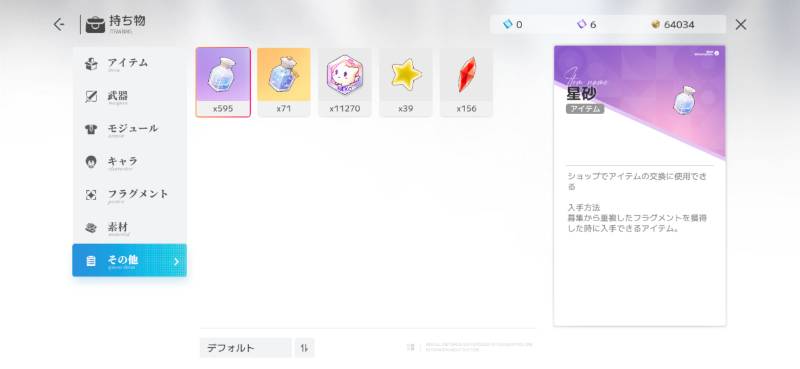Click the 星砂 title in detail panel
800x369 pixels.
point(581,93)
